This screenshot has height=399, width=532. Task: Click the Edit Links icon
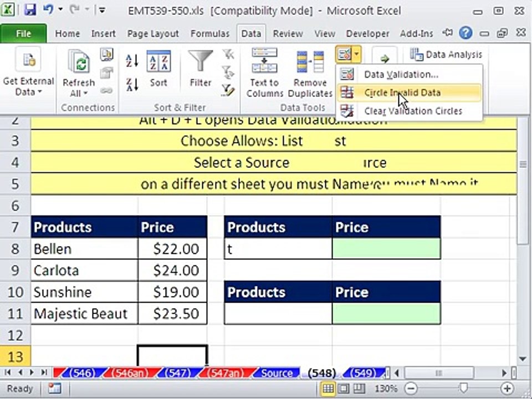click(106, 90)
